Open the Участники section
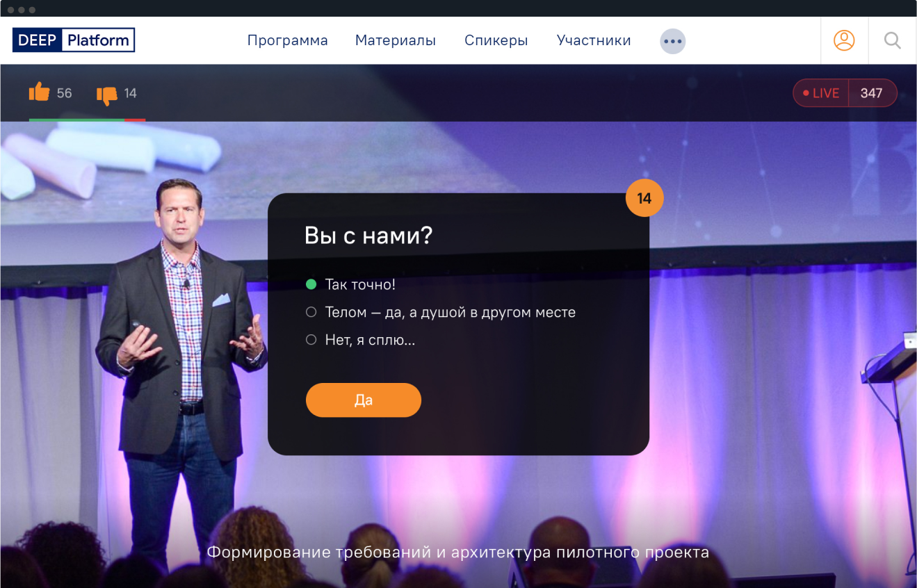 [x=594, y=41]
